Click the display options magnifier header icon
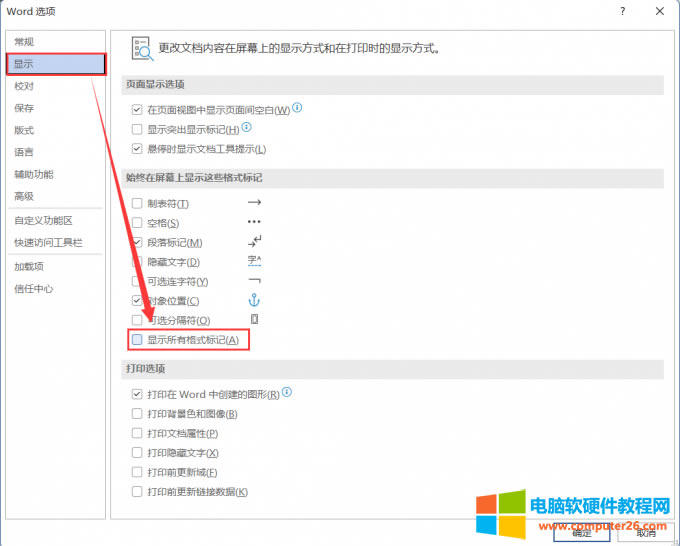680x546 pixels. click(x=140, y=47)
